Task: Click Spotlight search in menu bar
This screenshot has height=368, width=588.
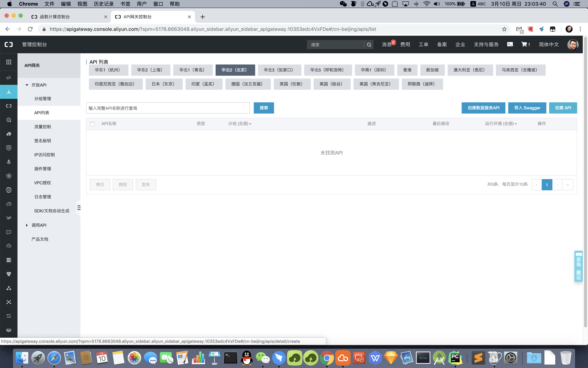Action: (x=555, y=4)
